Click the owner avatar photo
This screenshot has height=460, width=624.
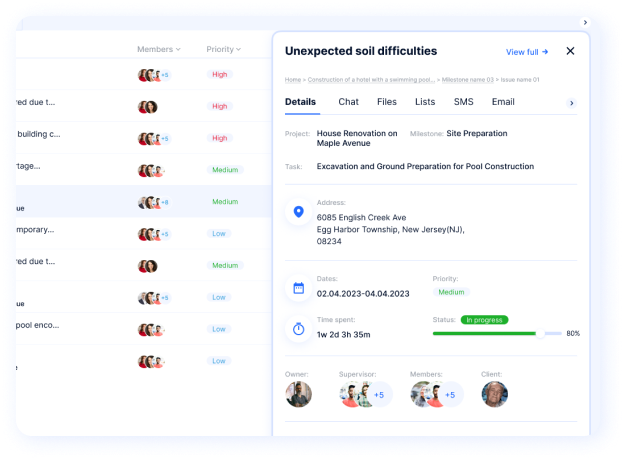pos(298,394)
